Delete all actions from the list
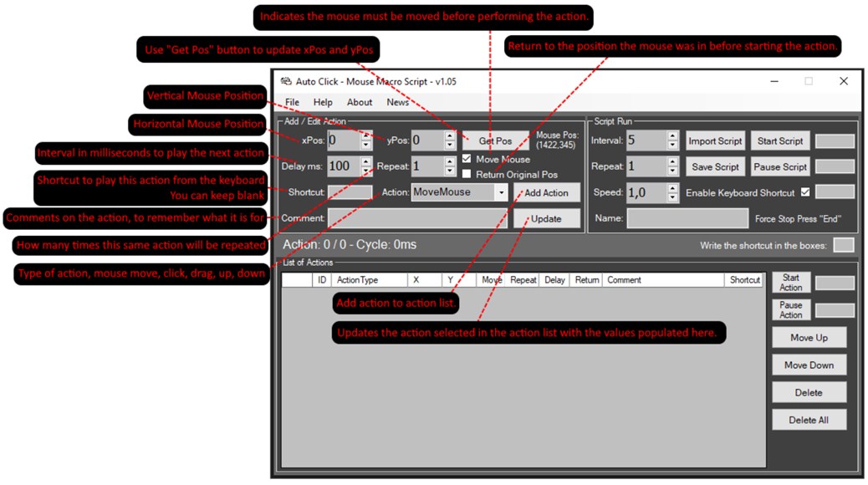The width and height of the screenshot is (868, 485). (808, 419)
